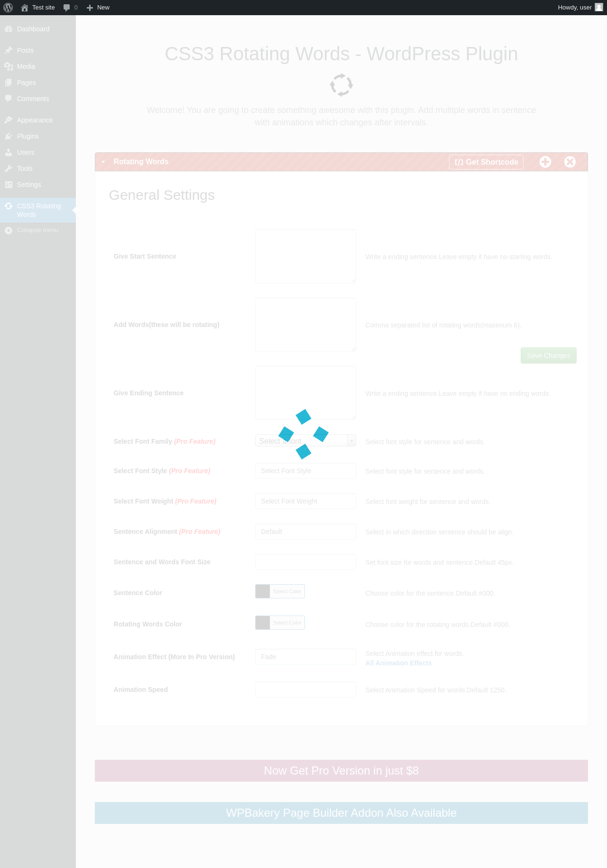This screenshot has height=868, width=607.
Task: Pick the Sentence Color swatch
Action: pyautogui.click(x=263, y=591)
